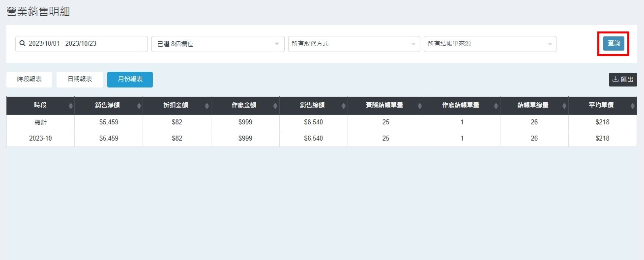Sort by 銷售淨額 column sort icon

point(139,106)
